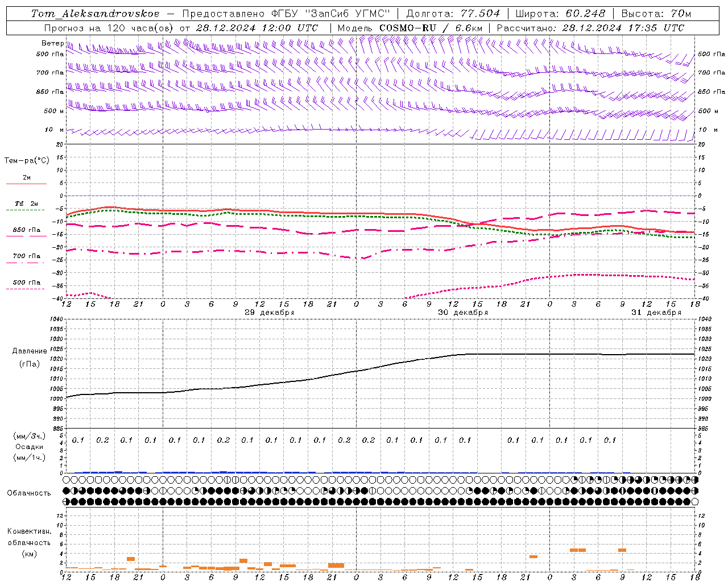Click the station name Tom_Aleksandrovskoe
This screenshot has height=582, width=728.
click(x=95, y=13)
